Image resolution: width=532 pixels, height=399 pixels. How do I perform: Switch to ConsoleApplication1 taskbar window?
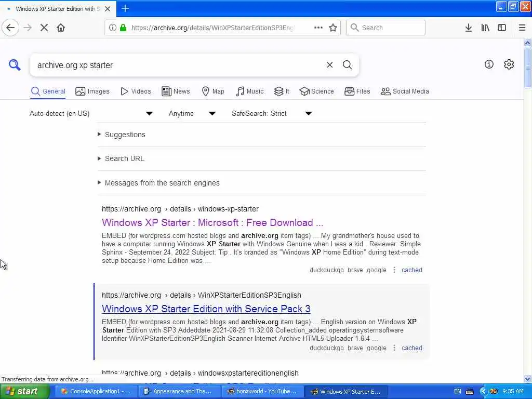tap(95, 391)
